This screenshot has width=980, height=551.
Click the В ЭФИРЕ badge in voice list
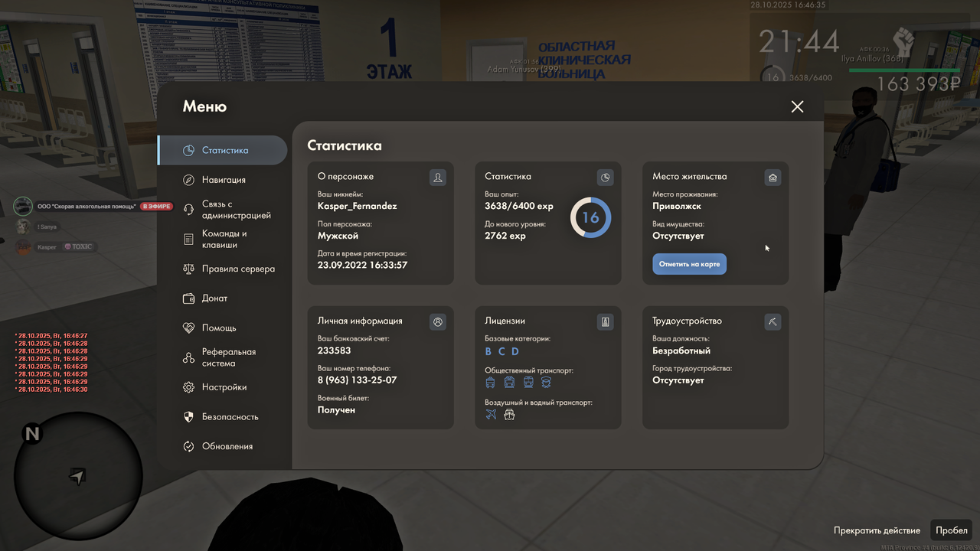(156, 207)
